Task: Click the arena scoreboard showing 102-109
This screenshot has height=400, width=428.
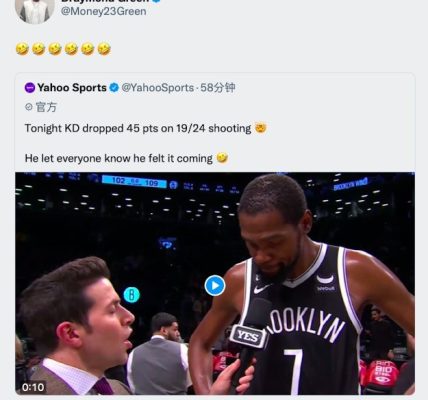Action: [134, 181]
